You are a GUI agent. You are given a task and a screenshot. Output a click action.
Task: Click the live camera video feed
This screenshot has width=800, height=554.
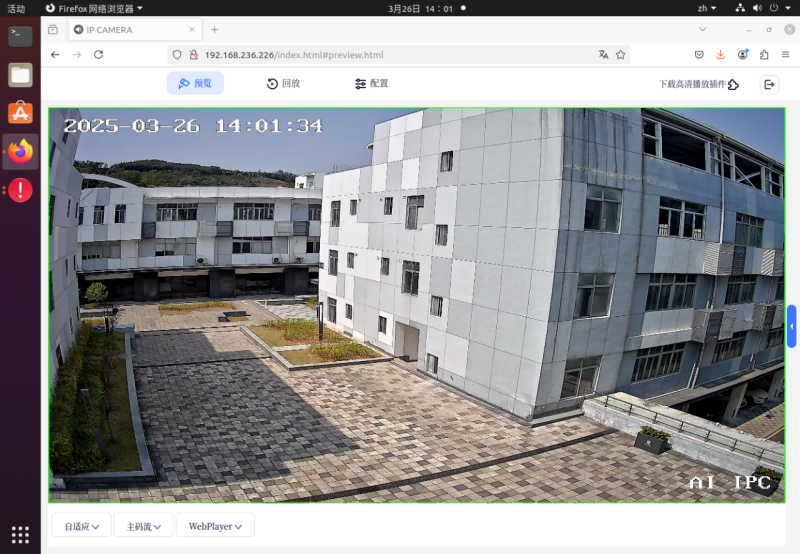[x=417, y=305]
